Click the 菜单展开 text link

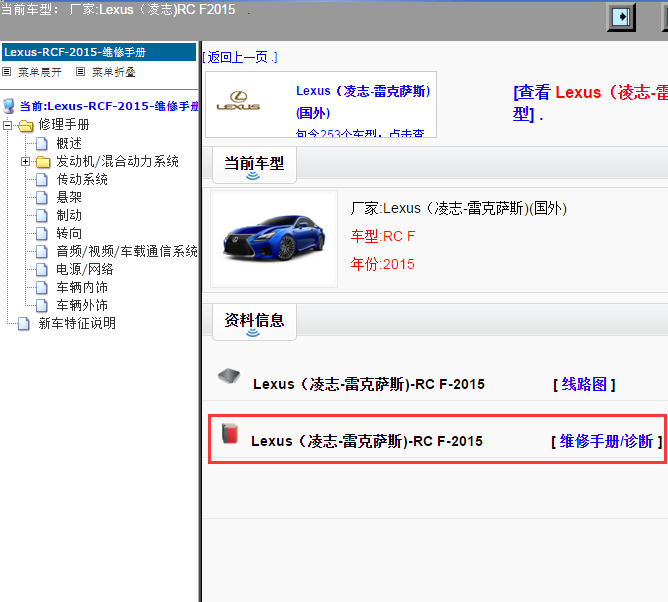click(40, 72)
